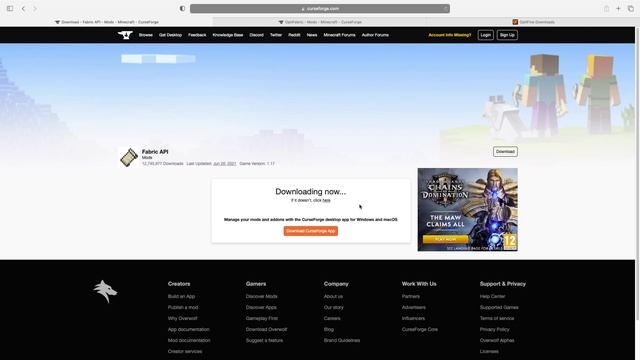The height and width of the screenshot is (360, 640).
Task: Open Download Overwolf footer link
Action: [x=267, y=329]
